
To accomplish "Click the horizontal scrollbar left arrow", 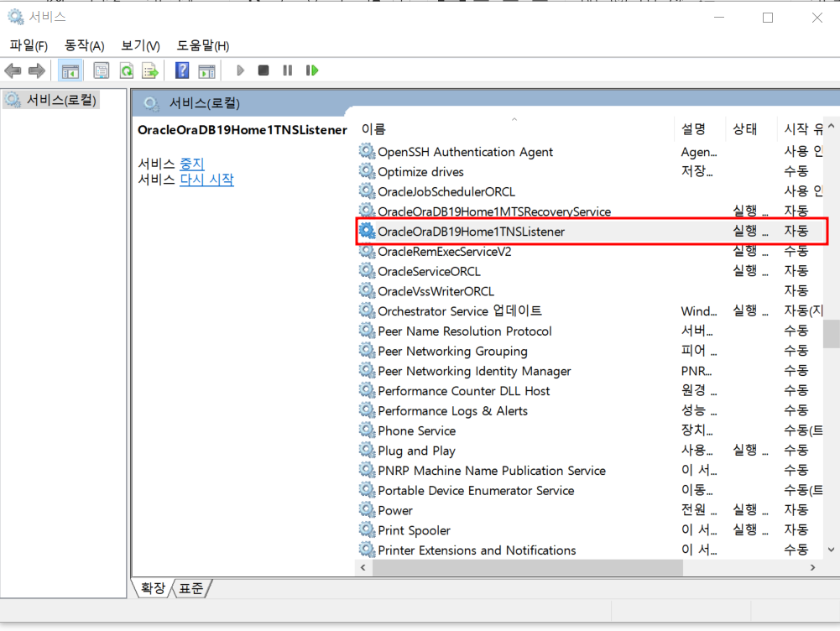I will coord(363,568).
